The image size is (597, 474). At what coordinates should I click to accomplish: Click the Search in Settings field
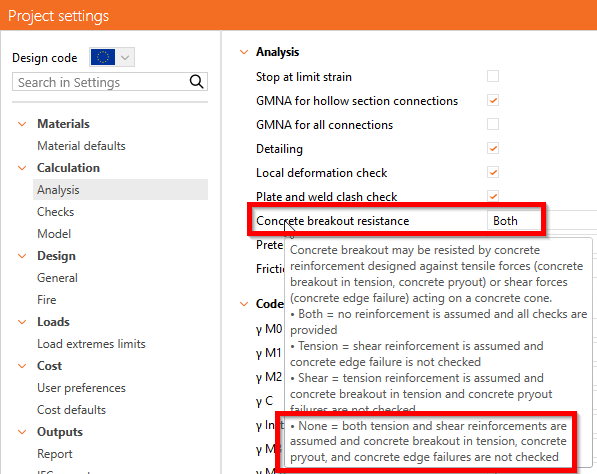click(x=101, y=82)
